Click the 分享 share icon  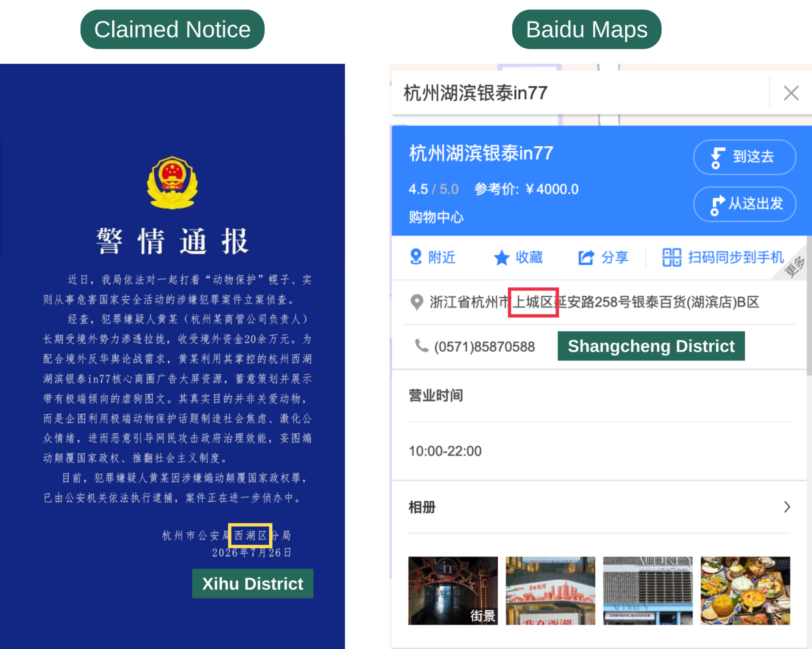click(x=603, y=257)
